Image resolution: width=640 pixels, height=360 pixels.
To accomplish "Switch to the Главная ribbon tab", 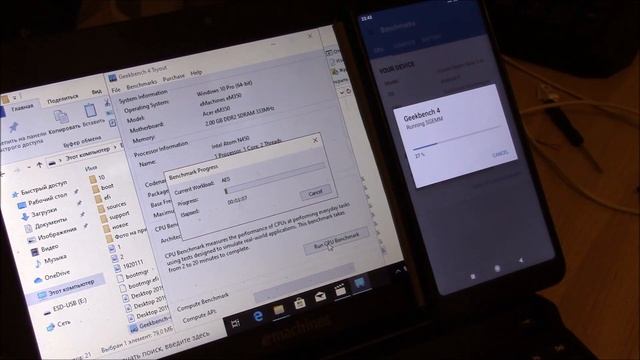I will tap(22, 108).
